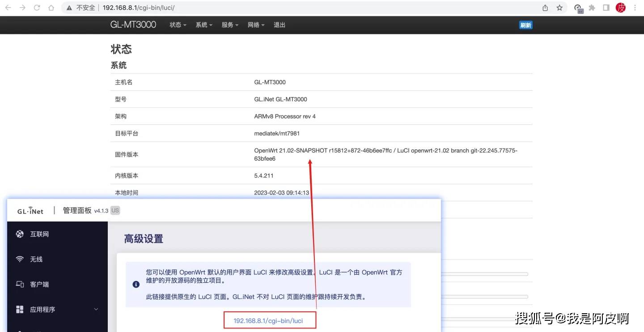The image size is (644, 332).
Task: Open the browser home page icon
Action: point(51,8)
